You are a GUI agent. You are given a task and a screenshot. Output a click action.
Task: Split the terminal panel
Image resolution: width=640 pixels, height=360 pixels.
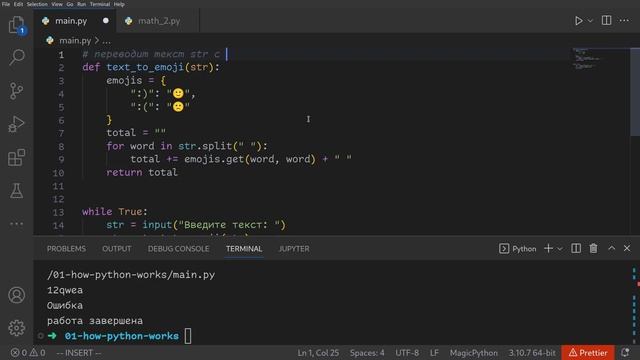tap(576, 248)
